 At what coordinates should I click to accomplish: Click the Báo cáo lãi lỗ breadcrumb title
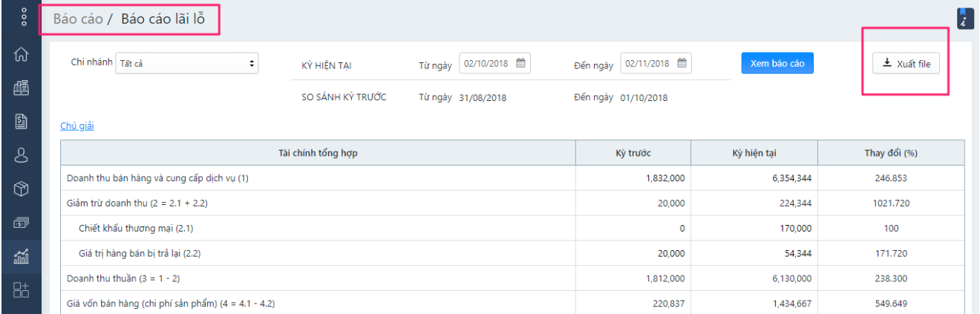163,19
